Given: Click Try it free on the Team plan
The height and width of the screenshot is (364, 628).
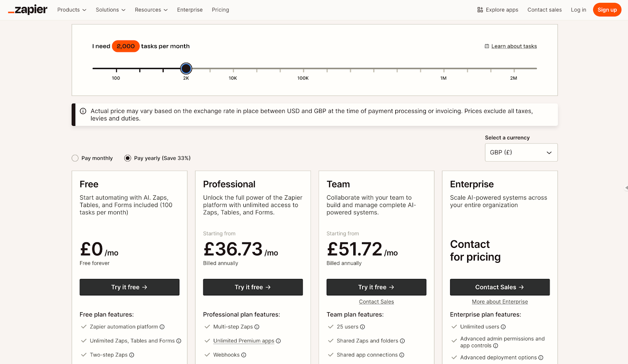Looking at the screenshot, I should pos(376,287).
